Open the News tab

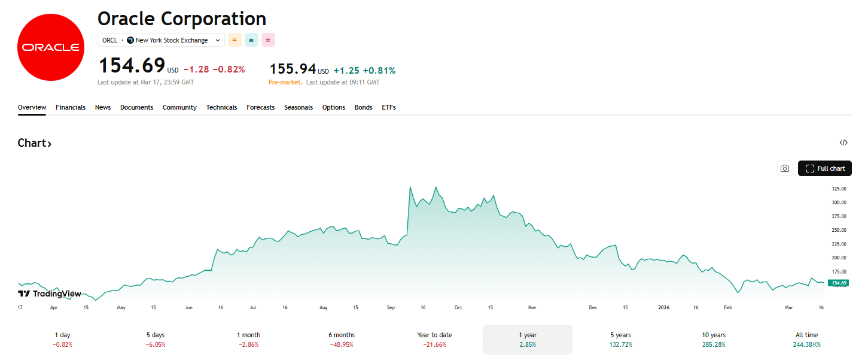[103, 108]
